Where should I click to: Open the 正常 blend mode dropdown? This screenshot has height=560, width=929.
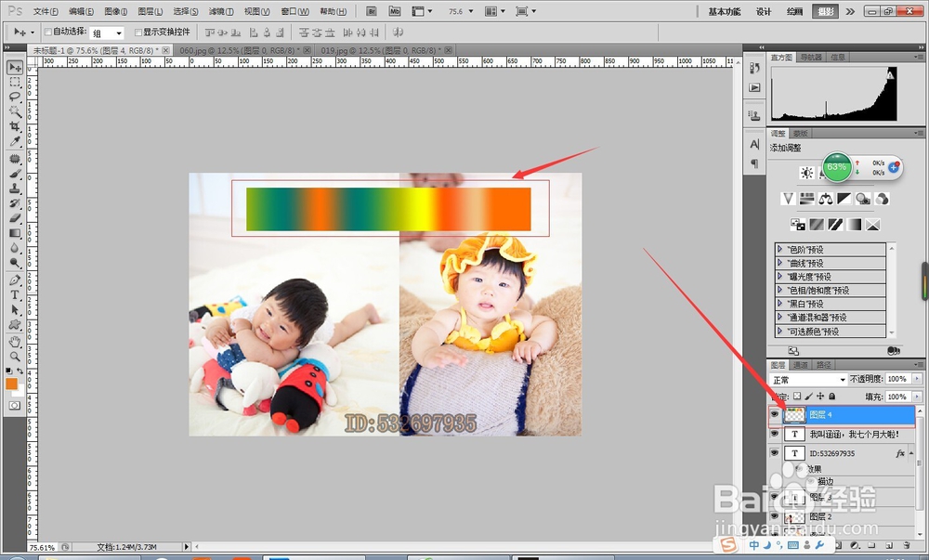coord(808,380)
